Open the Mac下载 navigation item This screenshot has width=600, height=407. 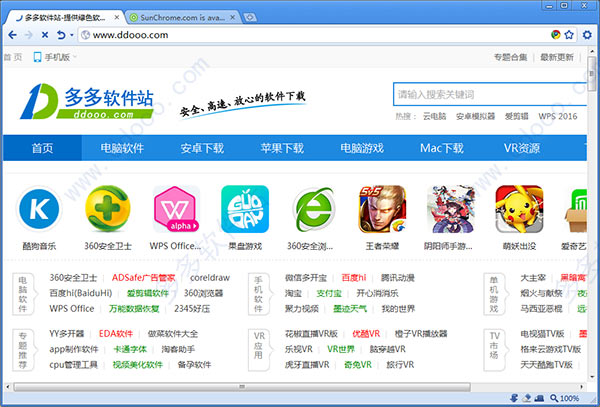(x=442, y=148)
